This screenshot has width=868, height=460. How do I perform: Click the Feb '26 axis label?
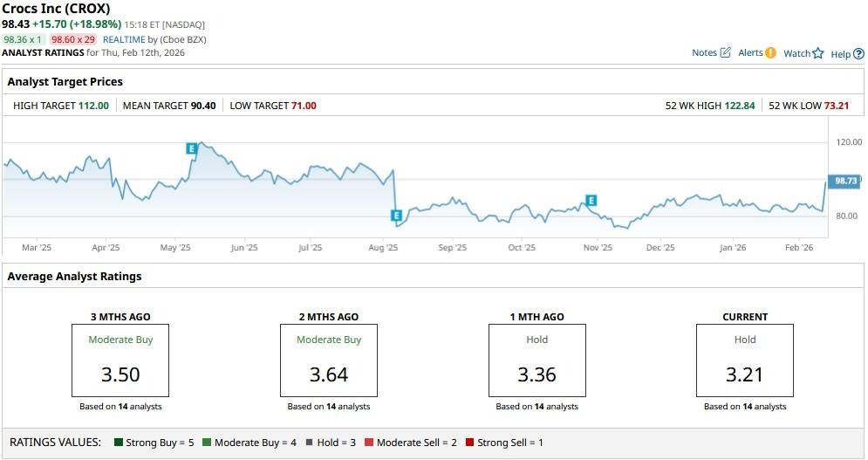[799, 247]
